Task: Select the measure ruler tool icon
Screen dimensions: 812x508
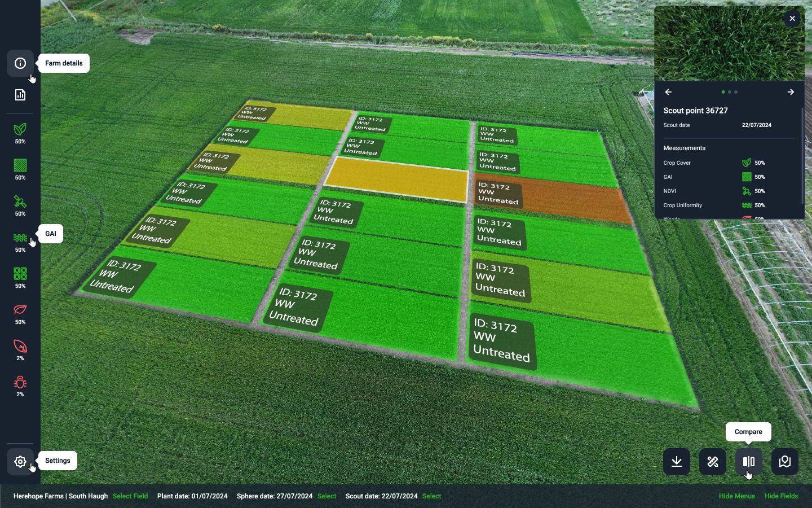Action: 713,462
